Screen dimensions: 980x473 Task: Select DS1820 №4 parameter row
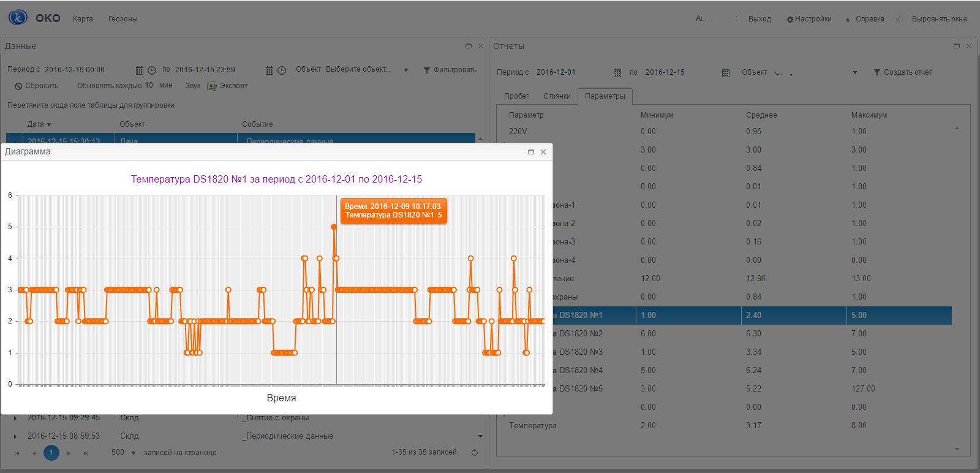752,371
